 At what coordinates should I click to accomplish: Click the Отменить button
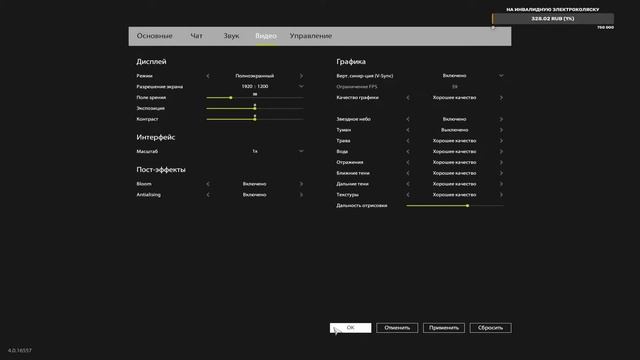tap(397, 328)
